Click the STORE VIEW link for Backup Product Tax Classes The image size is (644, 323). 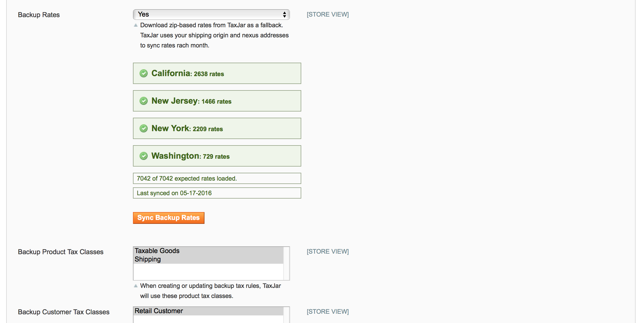pos(328,251)
